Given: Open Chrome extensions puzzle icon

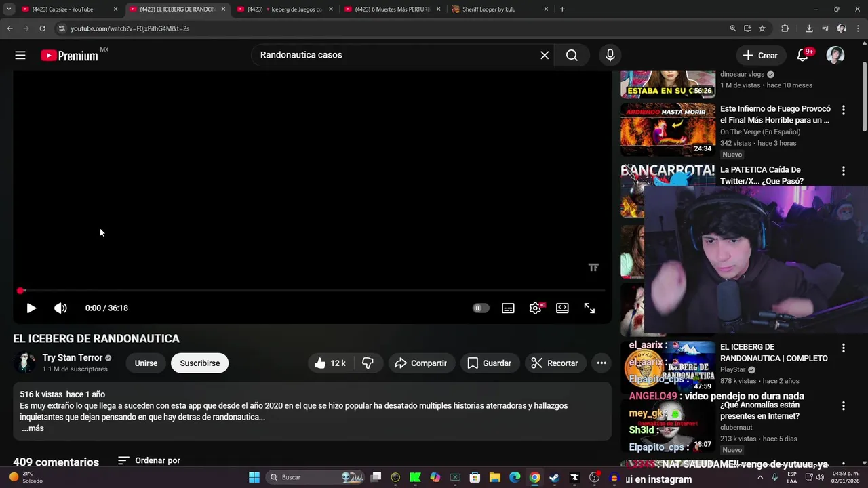Looking at the screenshot, I should coord(785,28).
